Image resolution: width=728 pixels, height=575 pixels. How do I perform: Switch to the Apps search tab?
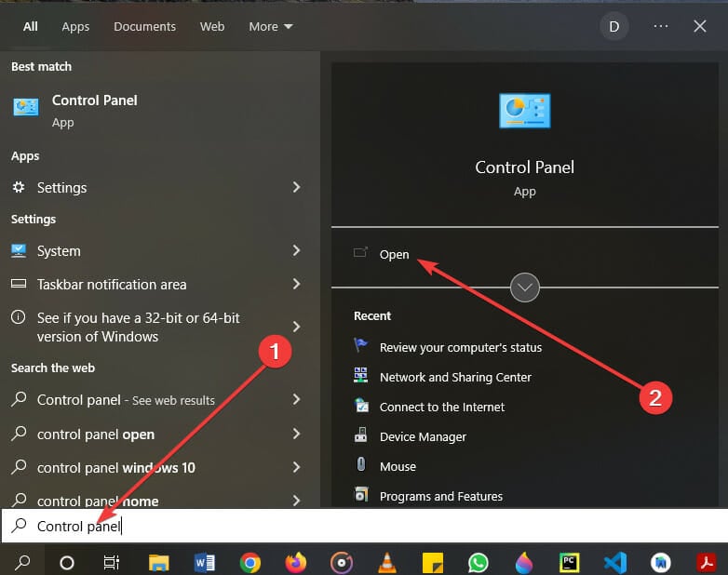75,26
